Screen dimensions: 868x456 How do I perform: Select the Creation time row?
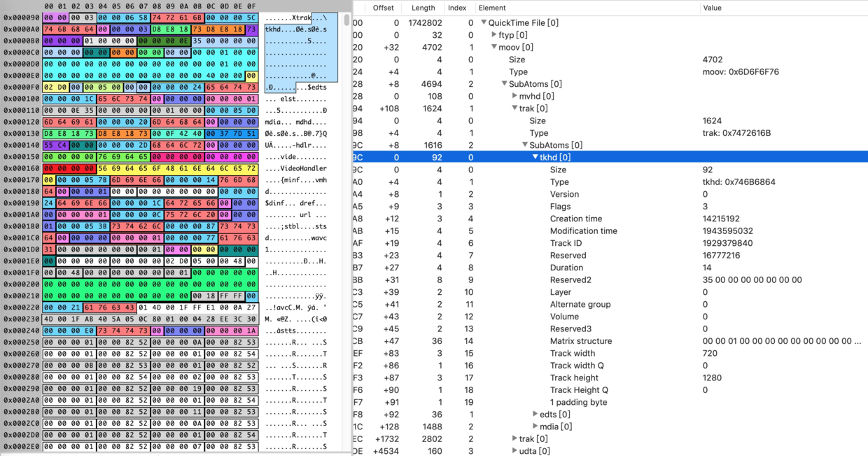click(x=610, y=219)
